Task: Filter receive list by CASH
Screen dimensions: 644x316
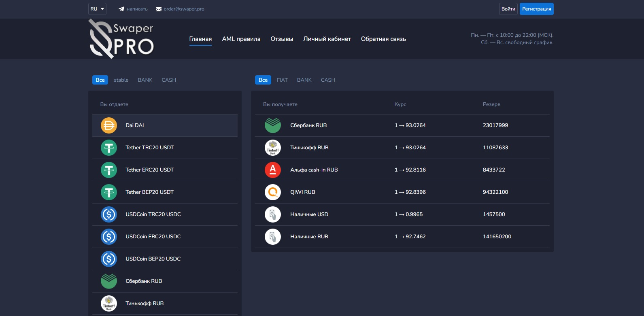Action: coord(328,80)
